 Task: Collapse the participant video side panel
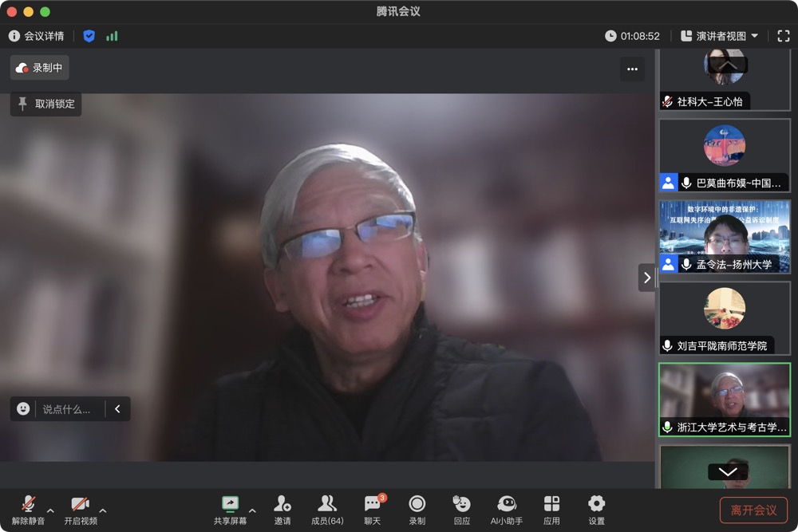(646, 278)
